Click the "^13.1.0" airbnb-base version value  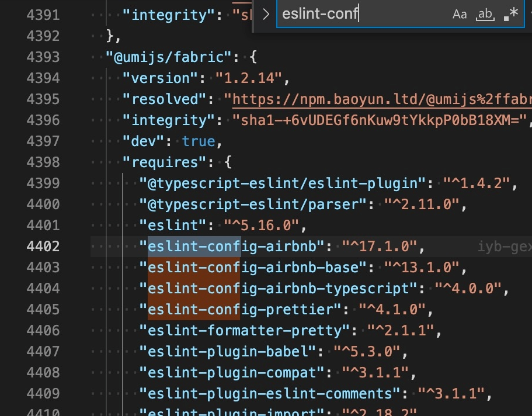(422, 267)
